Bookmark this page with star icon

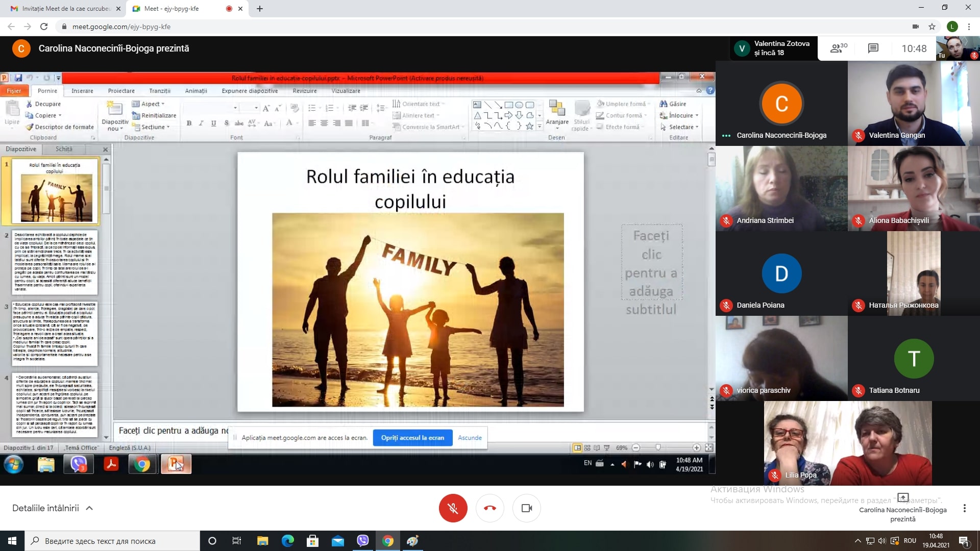click(x=932, y=27)
